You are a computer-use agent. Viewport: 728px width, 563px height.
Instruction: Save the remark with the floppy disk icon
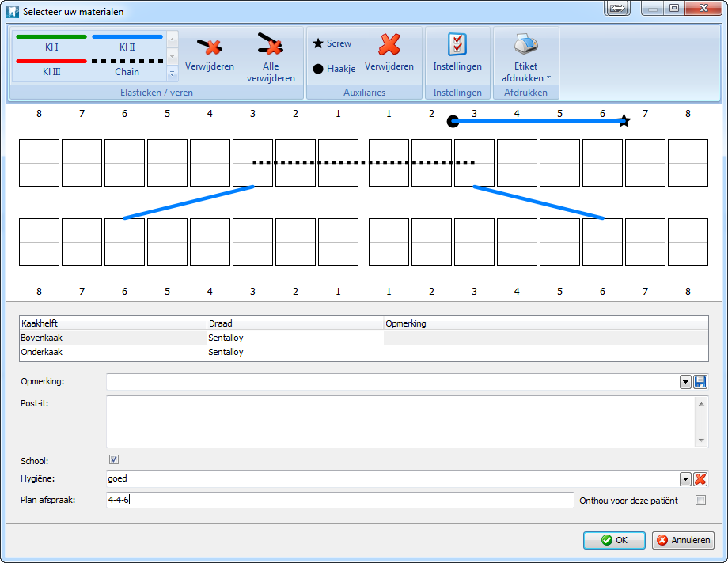(700, 382)
